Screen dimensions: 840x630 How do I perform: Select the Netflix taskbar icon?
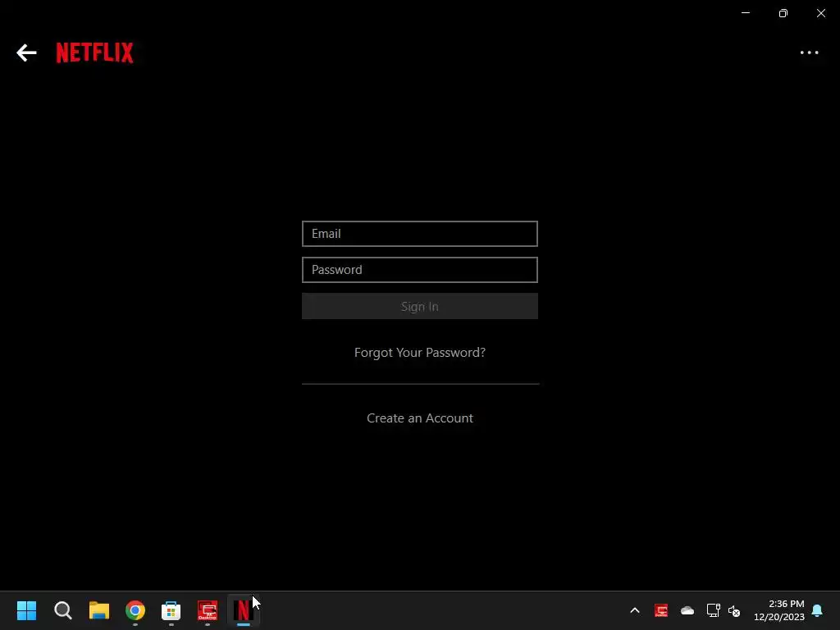pyautogui.click(x=243, y=610)
